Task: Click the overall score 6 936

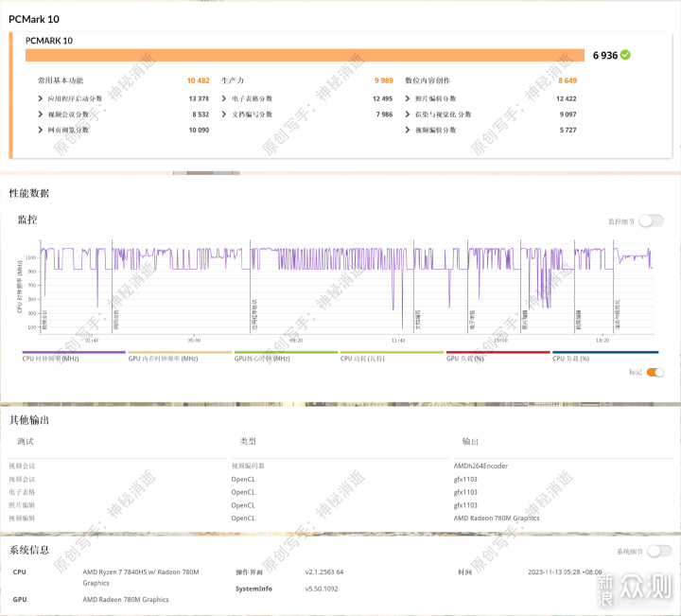Action: tap(605, 55)
